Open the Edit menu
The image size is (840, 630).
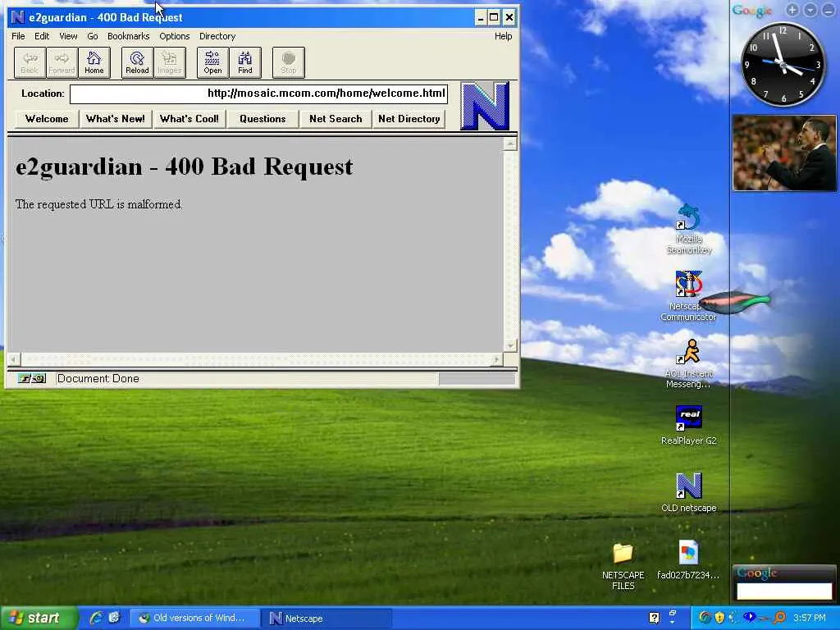click(42, 36)
